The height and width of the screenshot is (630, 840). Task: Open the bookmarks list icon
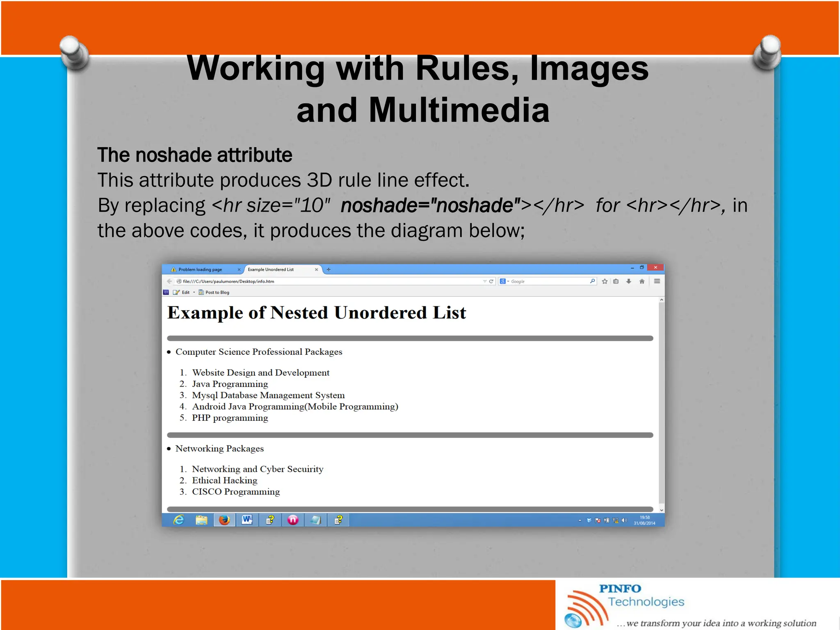tap(616, 281)
